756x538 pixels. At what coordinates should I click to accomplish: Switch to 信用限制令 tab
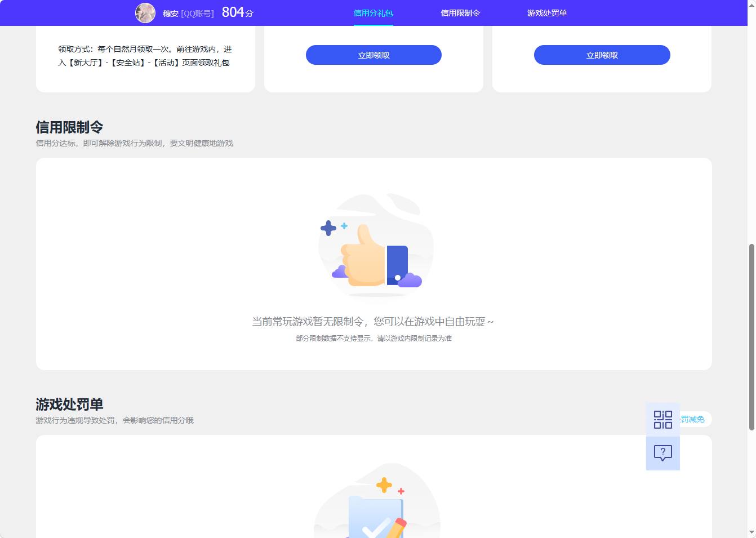(460, 13)
